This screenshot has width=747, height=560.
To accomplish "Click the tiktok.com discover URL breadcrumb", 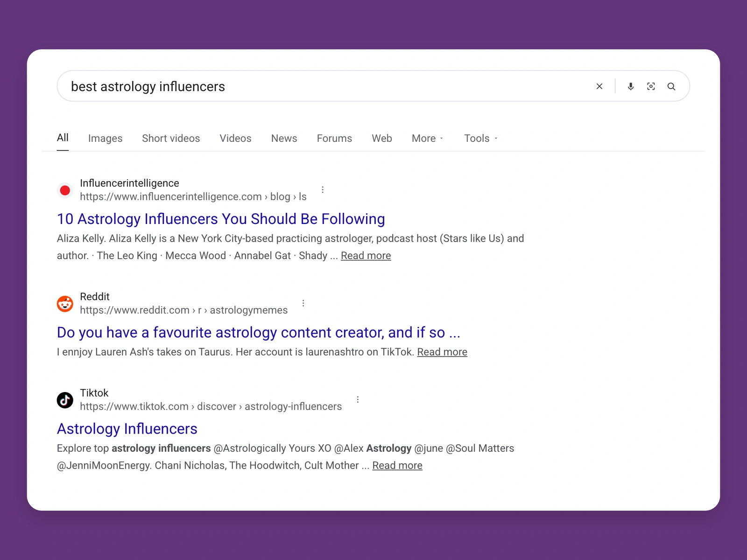I will 211,406.
